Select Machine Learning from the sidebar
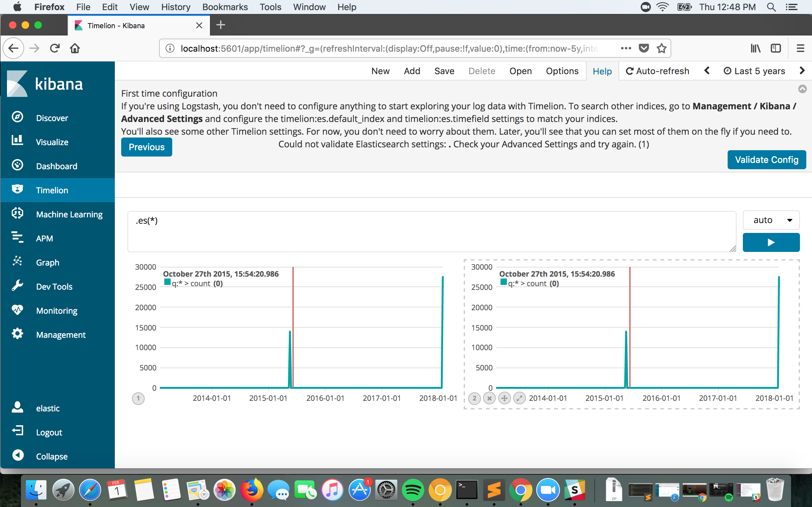Image resolution: width=812 pixels, height=507 pixels. 69,214
